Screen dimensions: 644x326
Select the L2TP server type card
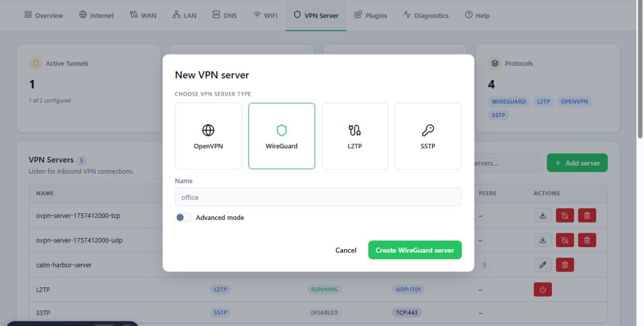coord(355,136)
